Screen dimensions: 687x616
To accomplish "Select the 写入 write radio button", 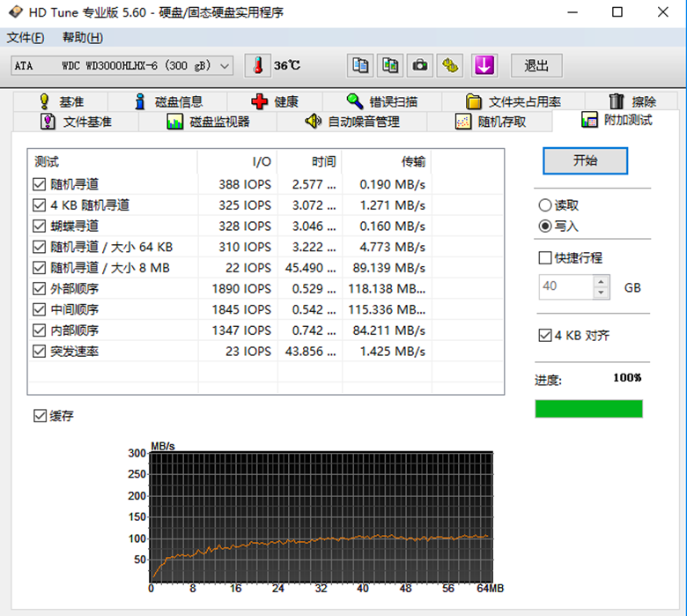I will tap(545, 226).
